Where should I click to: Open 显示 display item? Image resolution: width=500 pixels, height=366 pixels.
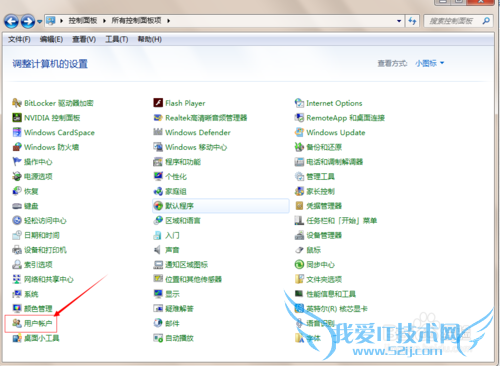(x=166, y=294)
